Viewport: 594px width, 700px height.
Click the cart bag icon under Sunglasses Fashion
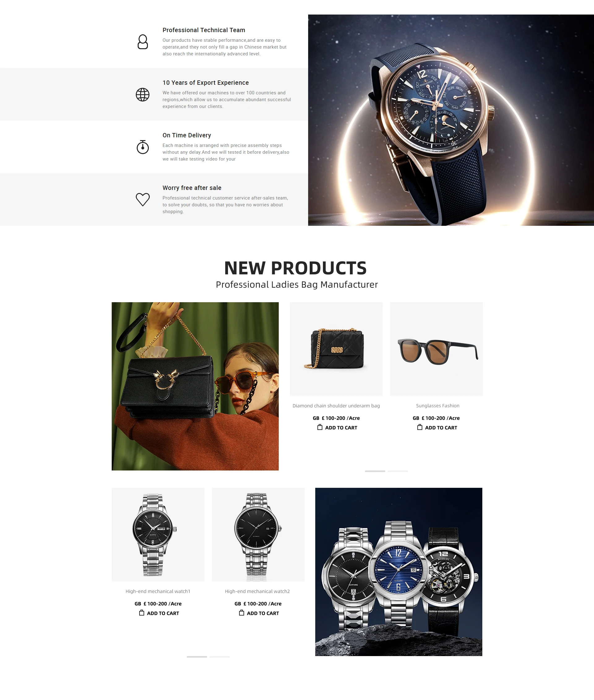point(420,427)
